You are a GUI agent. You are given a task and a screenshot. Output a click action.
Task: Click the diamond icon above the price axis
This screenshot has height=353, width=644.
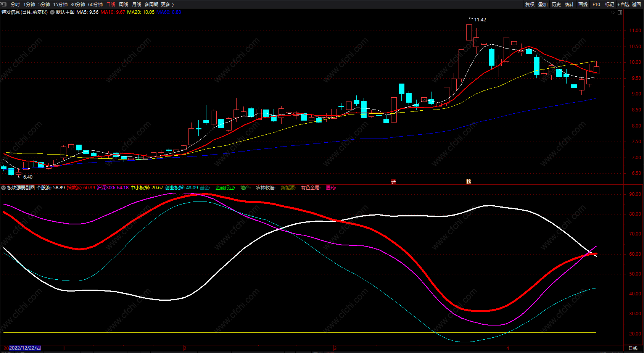(x=613, y=13)
